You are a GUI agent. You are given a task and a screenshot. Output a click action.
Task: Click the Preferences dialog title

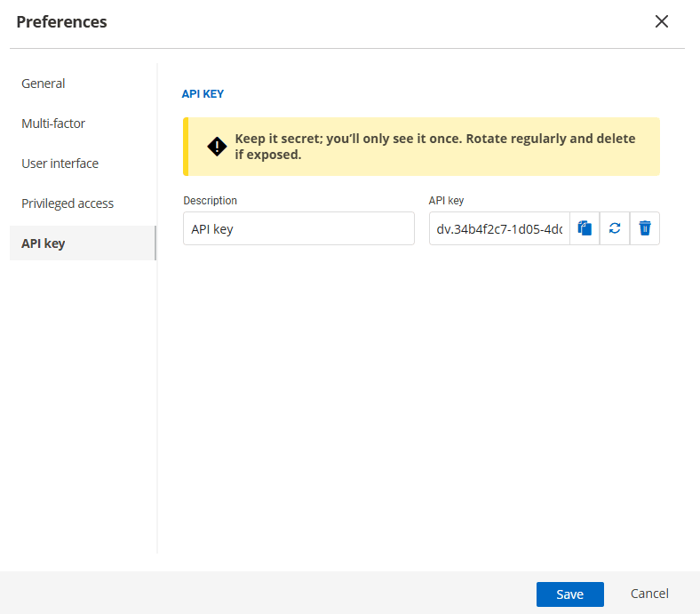pyautogui.click(x=61, y=22)
